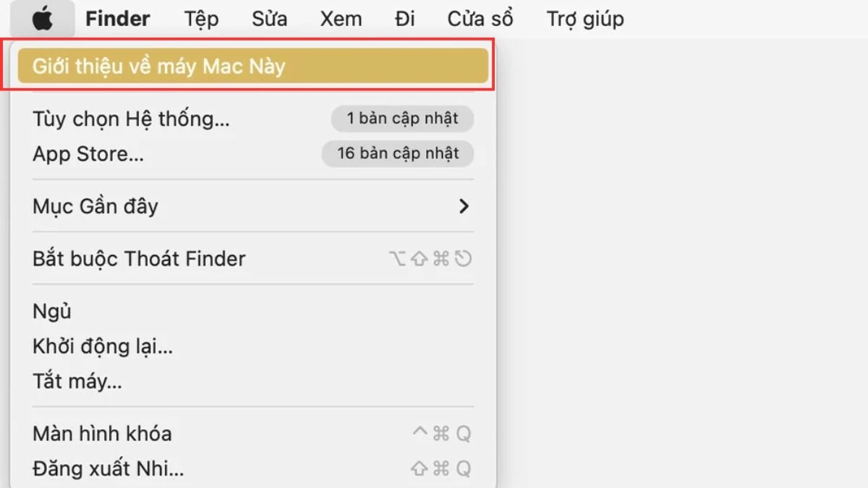Screen dimensions: 868x488
Task: Open Tùy chọn Hệ thống
Action: tap(131, 119)
